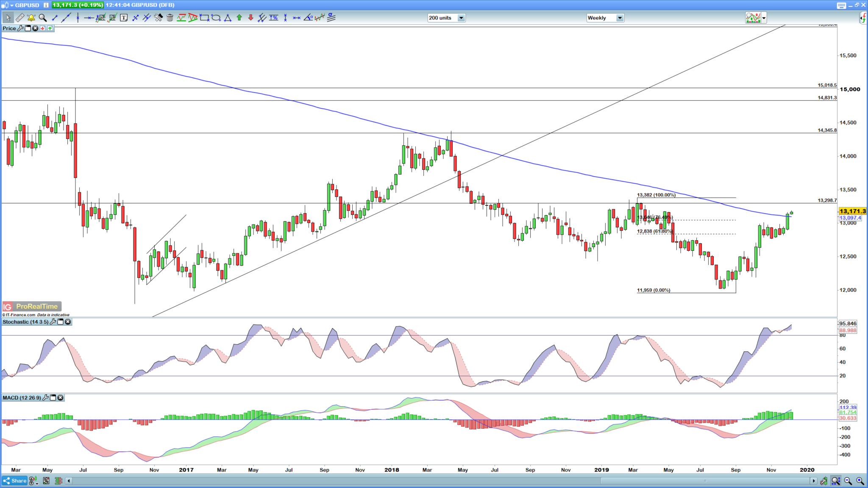Expand the side trading panel arrow

[863, 18]
